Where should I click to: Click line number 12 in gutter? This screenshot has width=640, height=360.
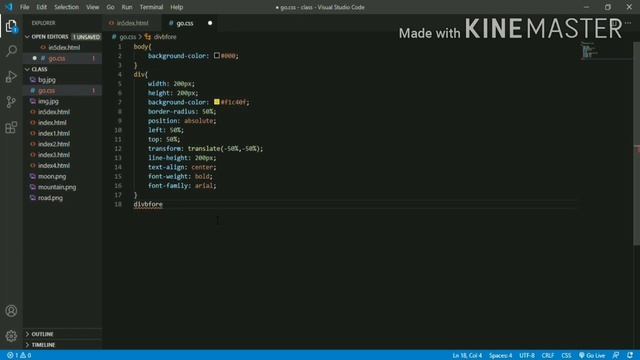(x=118, y=149)
